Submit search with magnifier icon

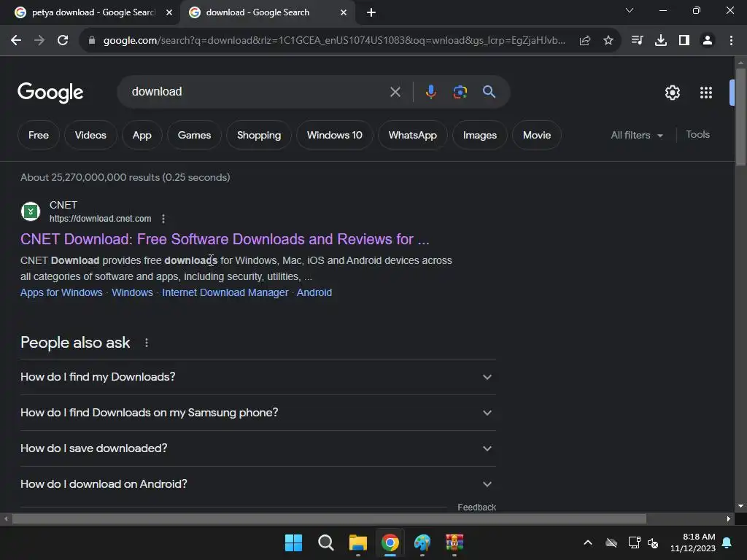tap(489, 91)
